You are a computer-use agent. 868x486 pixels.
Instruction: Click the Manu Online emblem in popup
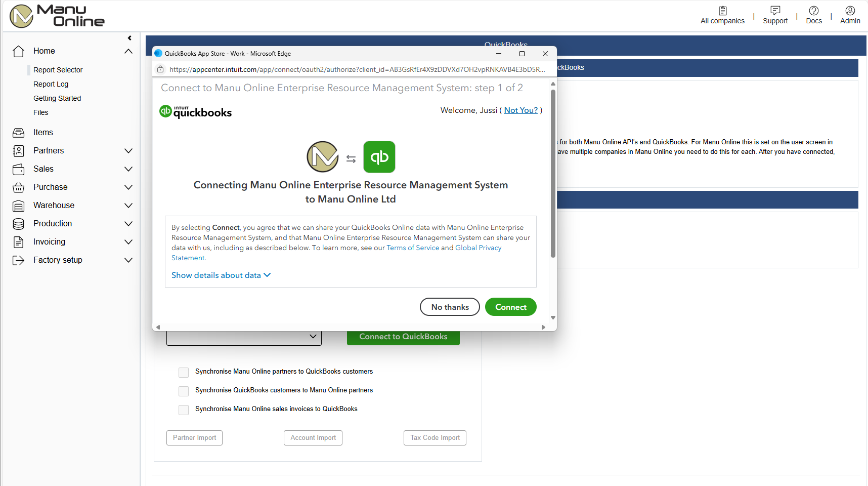pyautogui.click(x=323, y=157)
